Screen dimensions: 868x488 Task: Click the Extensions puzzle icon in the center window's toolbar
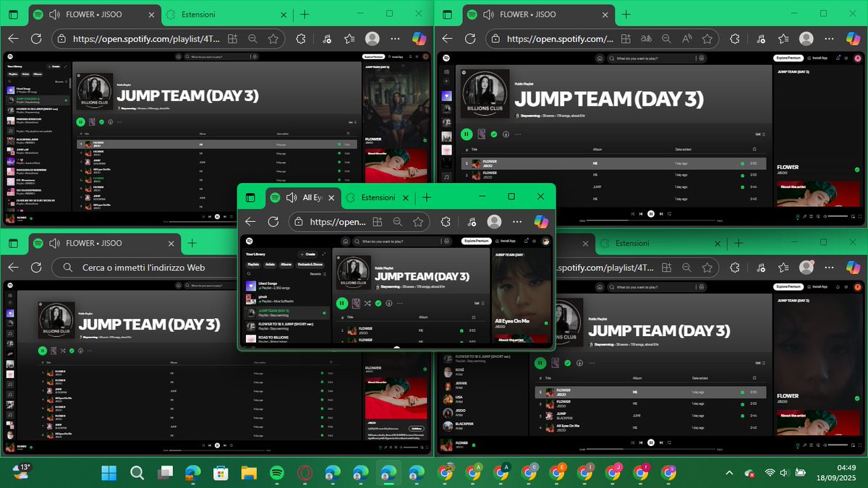click(446, 222)
